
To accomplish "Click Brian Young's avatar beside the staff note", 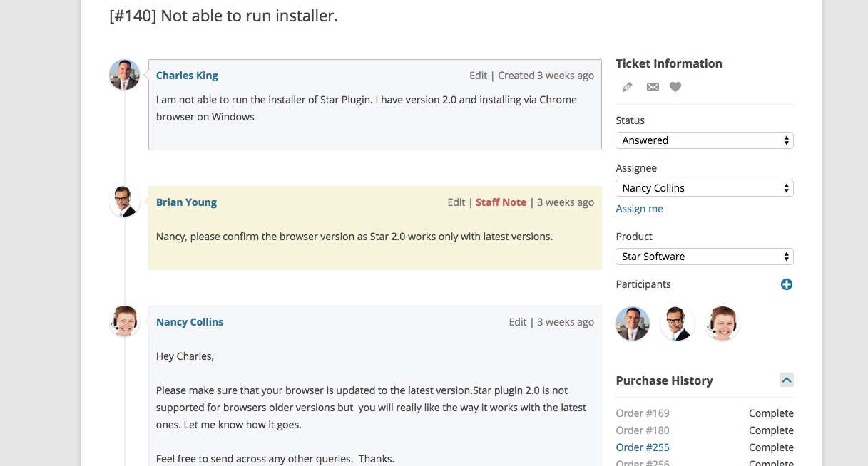I will pyautogui.click(x=124, y=202).
